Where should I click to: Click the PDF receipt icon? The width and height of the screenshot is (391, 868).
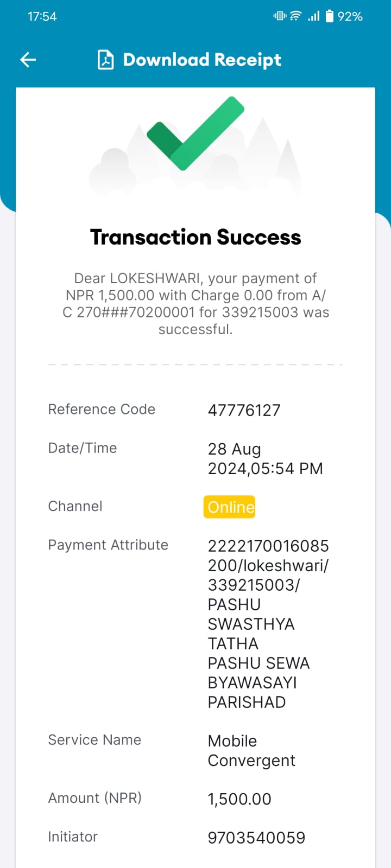[x=105, y=60]
